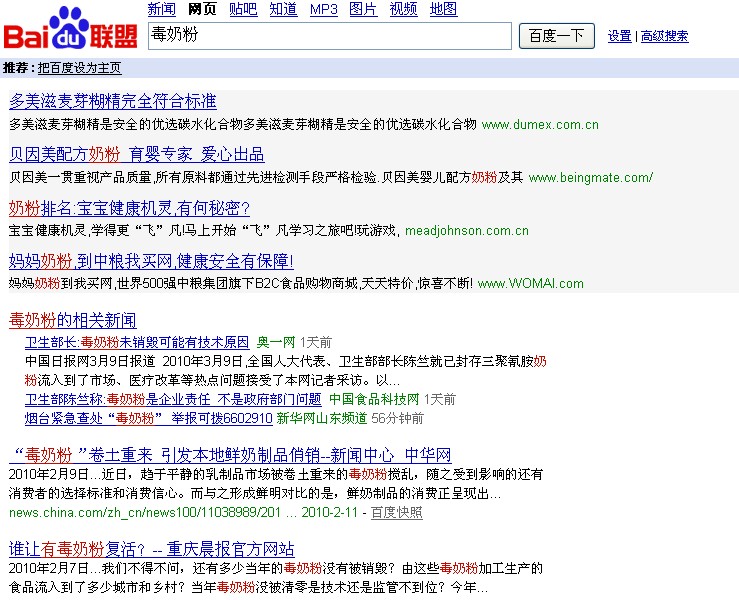The image size is (739, 600).
Task: Open result 谁让有毒奶粉复活? 重庆晨报官方网站
Action: tap(152, 550)
